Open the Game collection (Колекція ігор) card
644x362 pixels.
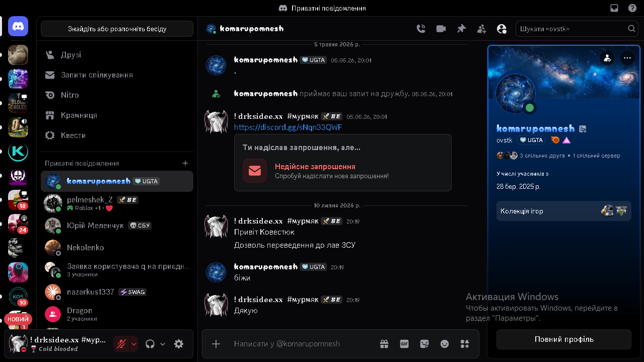point(564,211)
